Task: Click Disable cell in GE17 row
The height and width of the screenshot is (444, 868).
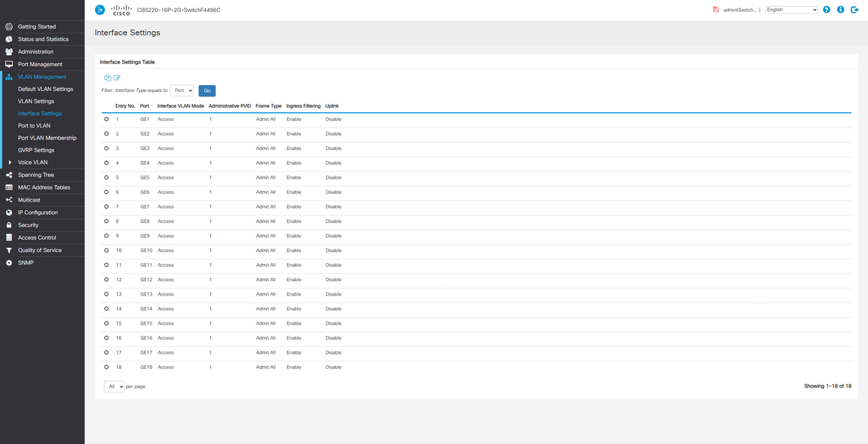Action: tap(334, 353)
